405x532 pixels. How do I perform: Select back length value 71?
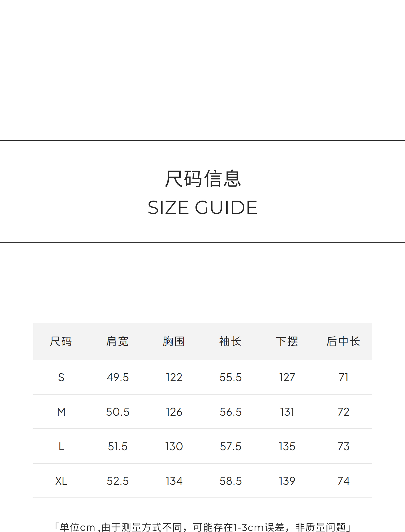tap(343, 377)
